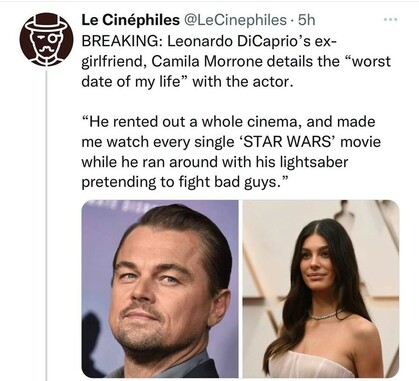Open the @LeCinephiles handle link
The image size is (419, 381).
[x=235, y=20]
